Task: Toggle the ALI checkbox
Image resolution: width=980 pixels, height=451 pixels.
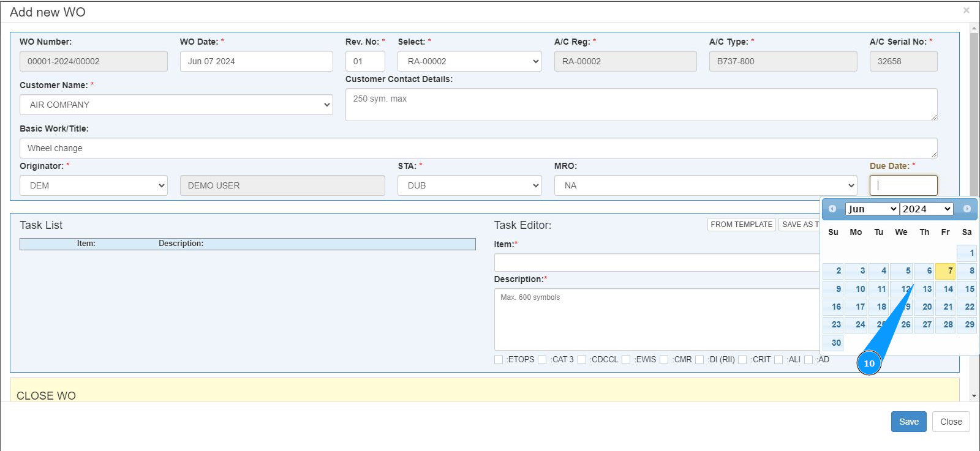Action: [778, 360]
